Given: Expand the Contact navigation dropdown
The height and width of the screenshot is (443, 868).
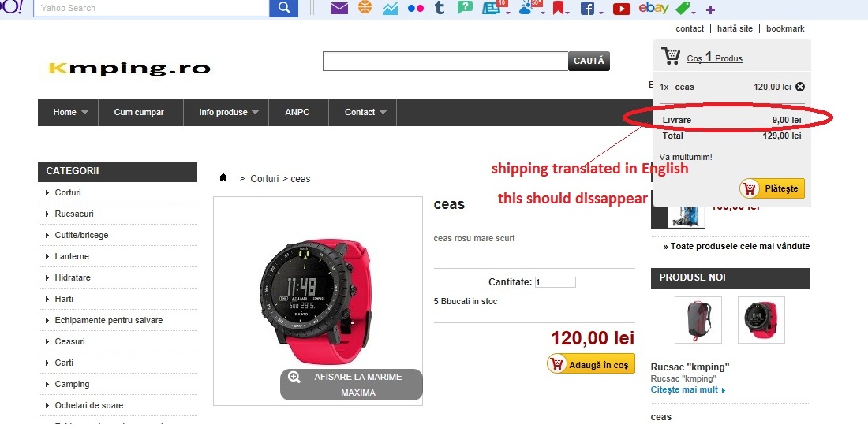Looking at the screenshot, I should point(383,112).
